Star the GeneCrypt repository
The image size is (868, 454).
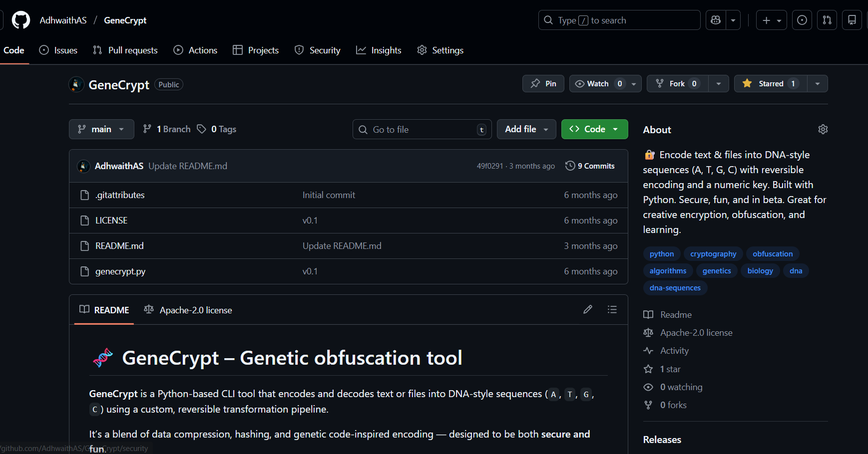pyautogui.click(x=769, y=83)
